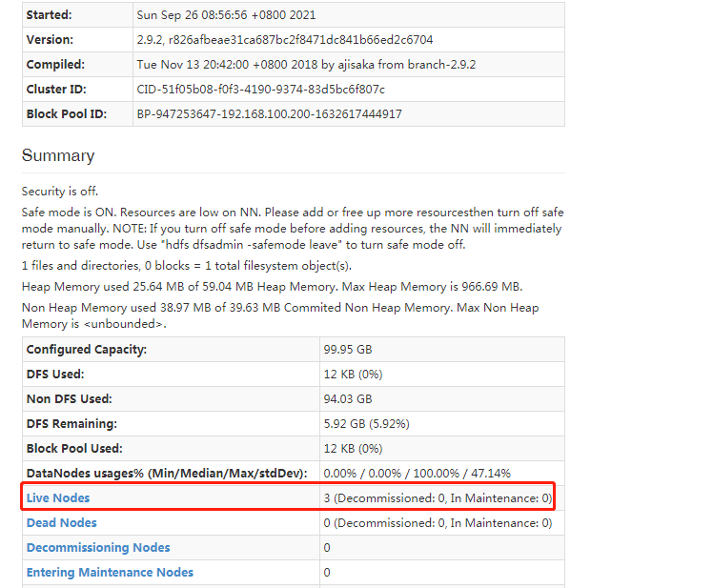Click the 'DFS Used:' label

click(x=55, y=375)
